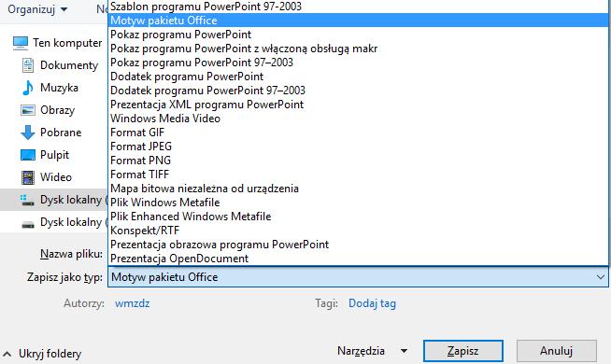Select Windows Media Video format option
Screen dimensions: 611x364
click(165, 119)
